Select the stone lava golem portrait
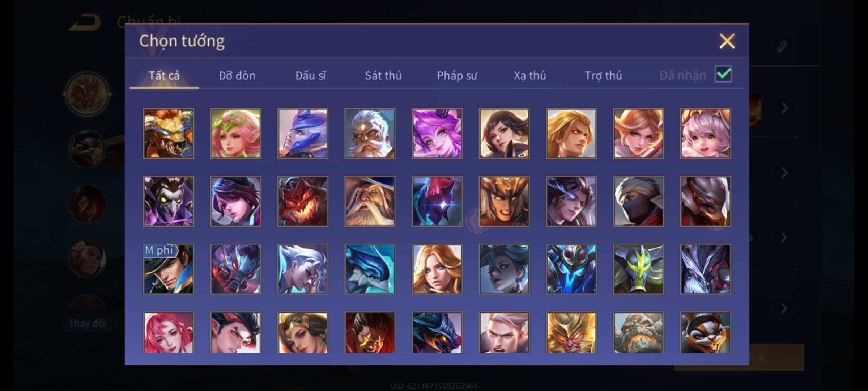 click(638, 332)
